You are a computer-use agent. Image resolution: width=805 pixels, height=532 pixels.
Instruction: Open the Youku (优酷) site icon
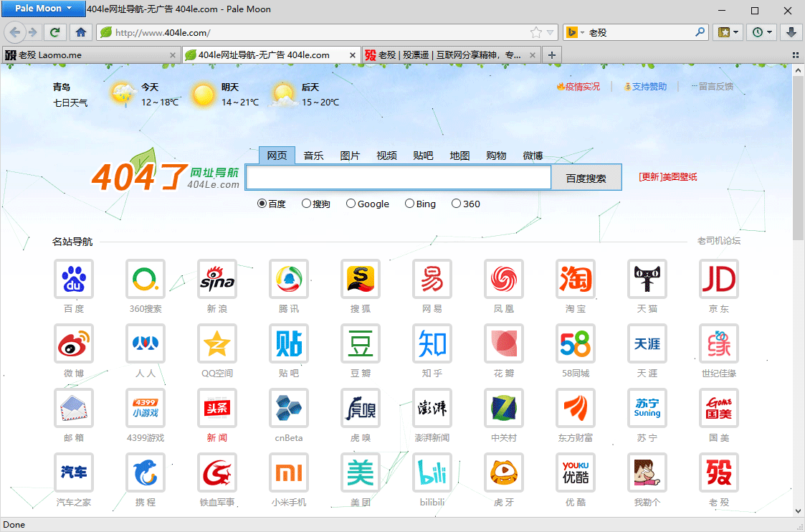tap(576, 472)
